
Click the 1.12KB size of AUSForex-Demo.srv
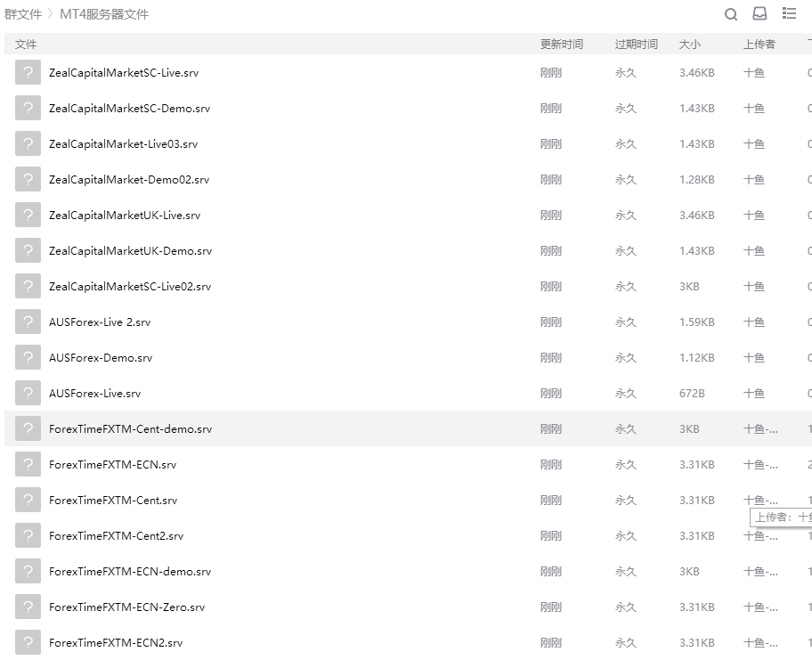tap(696, 358)
